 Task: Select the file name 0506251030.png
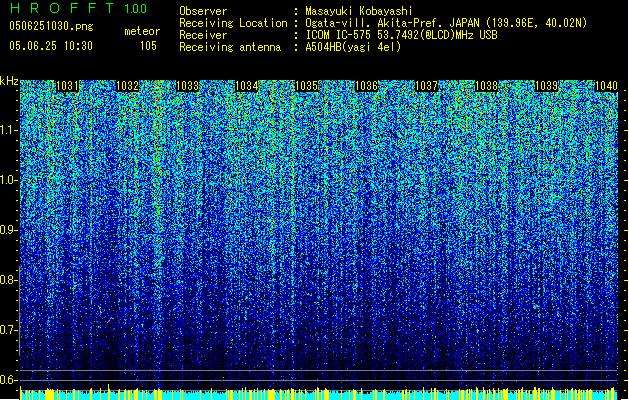pos(51,26)
